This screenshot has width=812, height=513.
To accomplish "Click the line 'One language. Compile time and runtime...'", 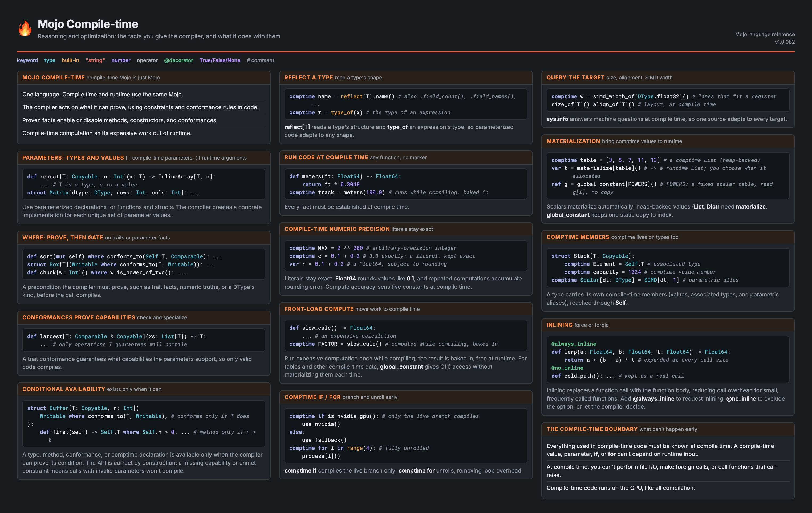I will (x=103, y=94).
